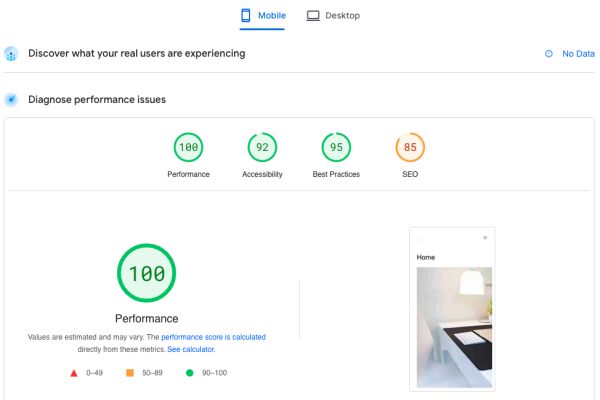Click the 'Diagnose performance issues' heading
This screenshot has height=400, width=600.
(97, 100)
